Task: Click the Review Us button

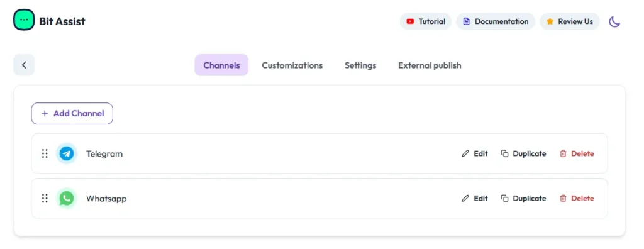Action: point(569,21)
